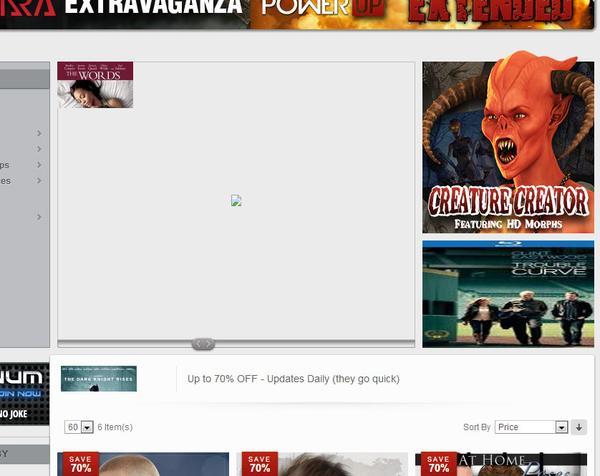The height and width of the screenshot is (476, 600).
Task: Open the Sort By Price dropdown
Action: click(x=532, y=427)
